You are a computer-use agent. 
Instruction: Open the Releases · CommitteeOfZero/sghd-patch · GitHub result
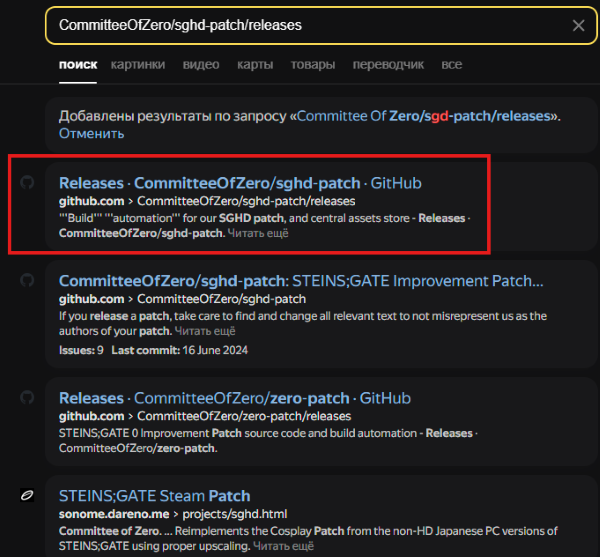[x=240, y=183]
